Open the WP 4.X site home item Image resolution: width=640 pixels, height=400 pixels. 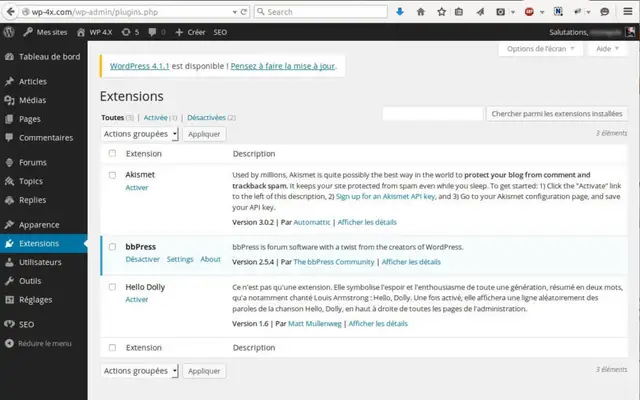click(x=94, y=32)
